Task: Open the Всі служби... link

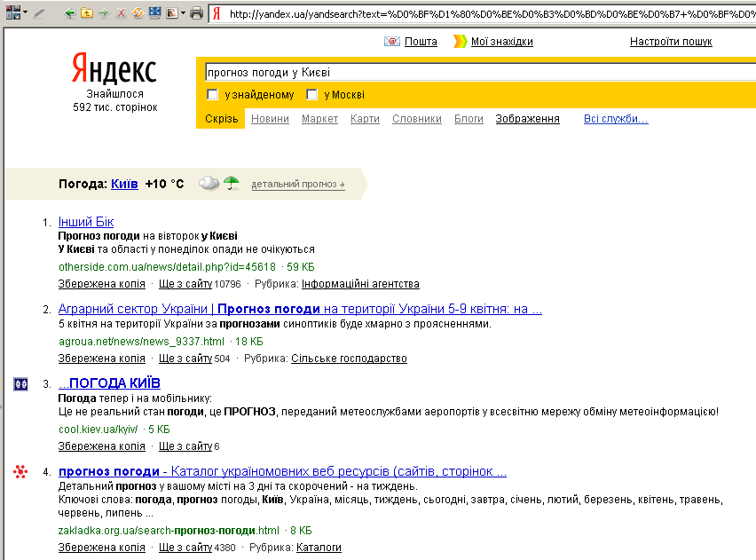Action: (616, 119)
